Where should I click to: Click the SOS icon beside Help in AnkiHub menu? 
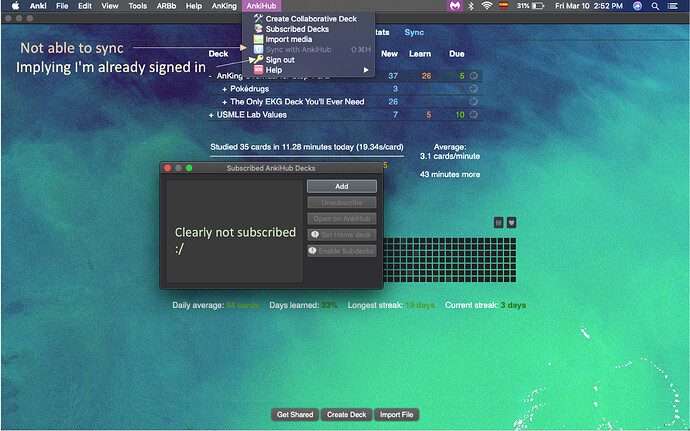(258, 70)
